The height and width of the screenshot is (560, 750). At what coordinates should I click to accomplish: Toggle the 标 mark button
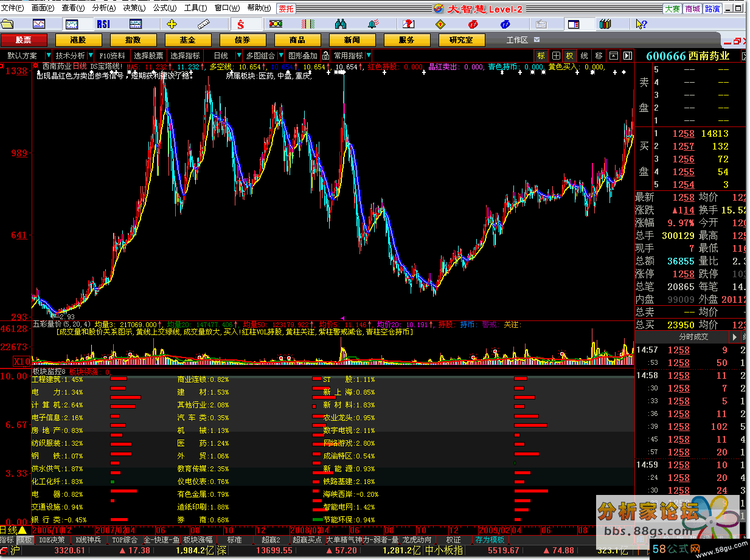541,55
